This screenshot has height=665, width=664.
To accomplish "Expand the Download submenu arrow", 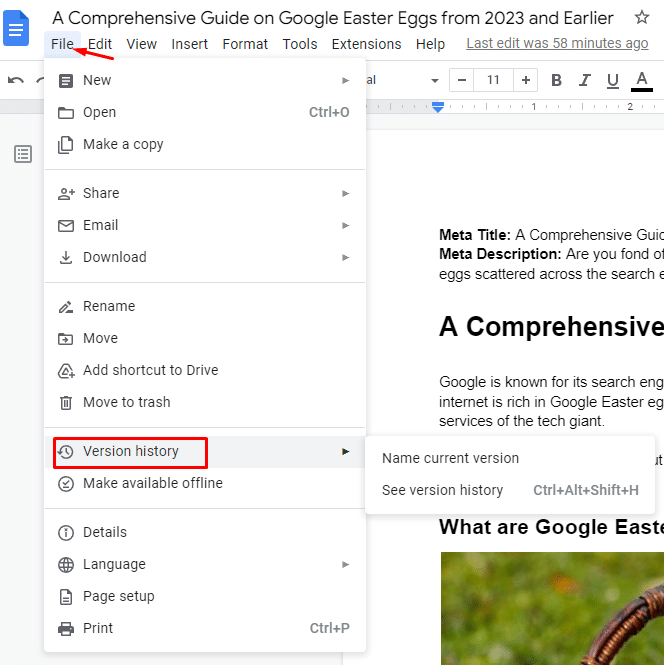I will click(x=346, y=257).
